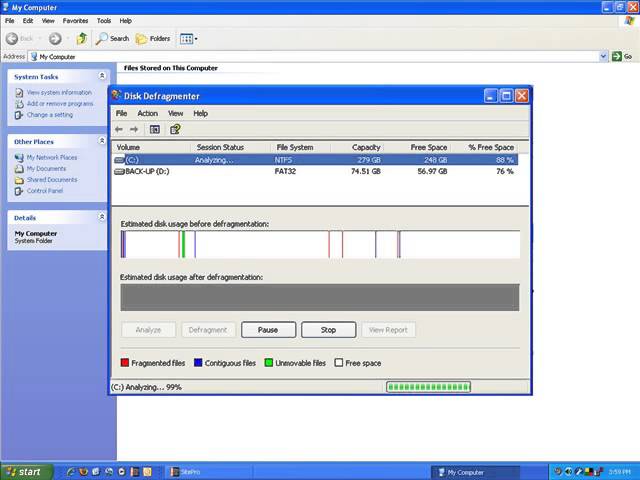Open the Address bar dropdown arrow
Image resolution: width=640 pixels, height=480 pixels.
603,56
